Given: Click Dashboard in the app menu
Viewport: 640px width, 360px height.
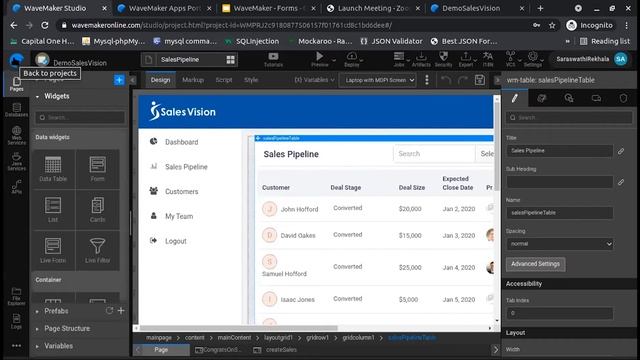Looking at the screenshot, I should [182, 142].
